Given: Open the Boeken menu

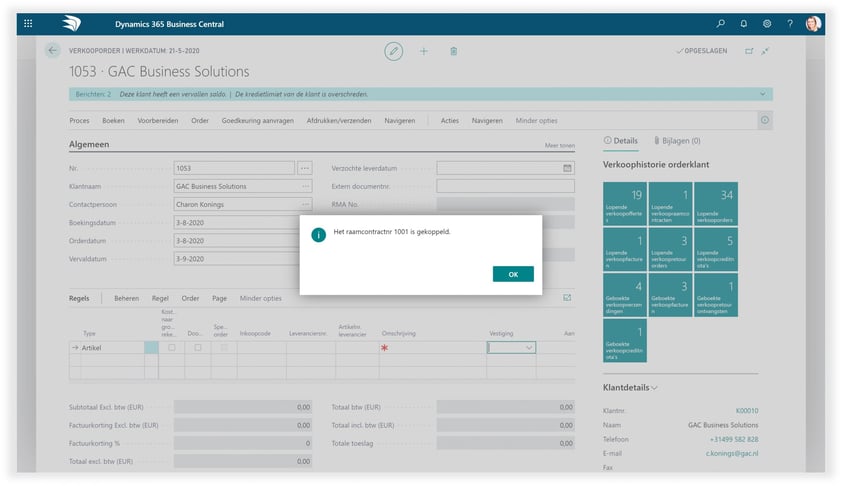Looking at the screenshot, I should pos(113,121).
